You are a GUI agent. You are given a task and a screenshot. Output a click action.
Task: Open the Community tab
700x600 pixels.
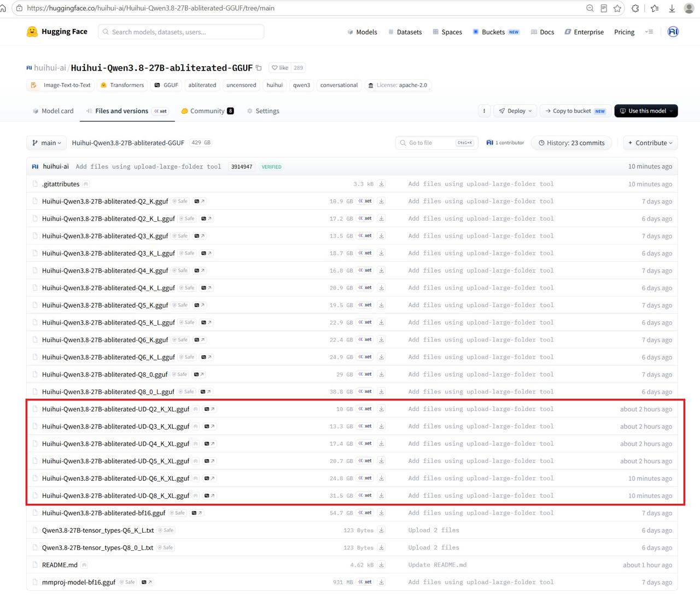[x=208, y=111]
